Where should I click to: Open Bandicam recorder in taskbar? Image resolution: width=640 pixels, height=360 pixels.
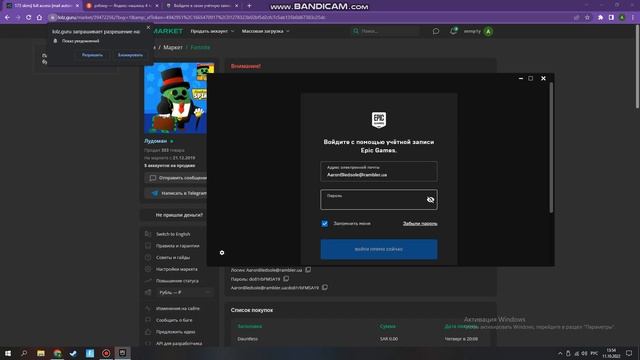[106, 353]
